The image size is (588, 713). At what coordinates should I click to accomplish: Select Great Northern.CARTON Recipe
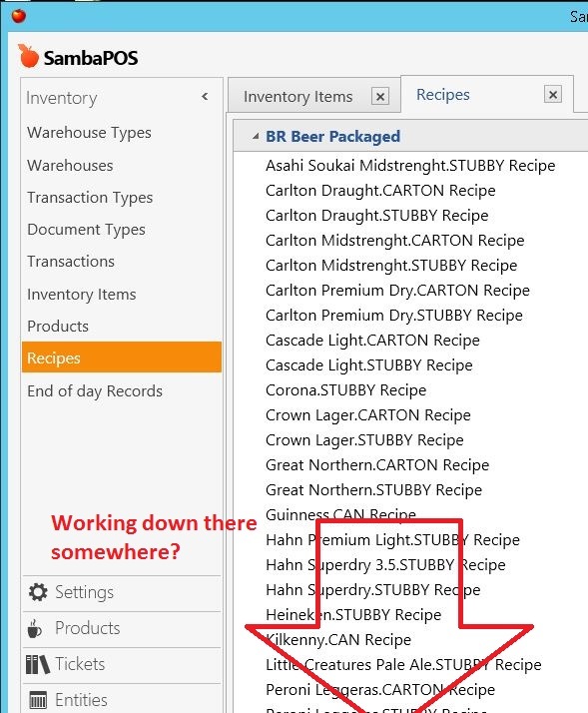(377, 465)
